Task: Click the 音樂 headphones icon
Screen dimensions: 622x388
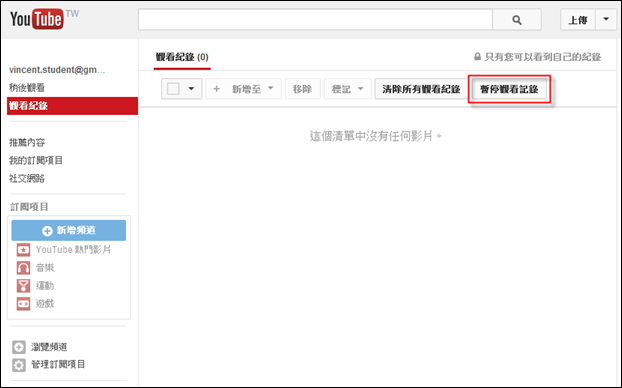Action: coord(23,268)
